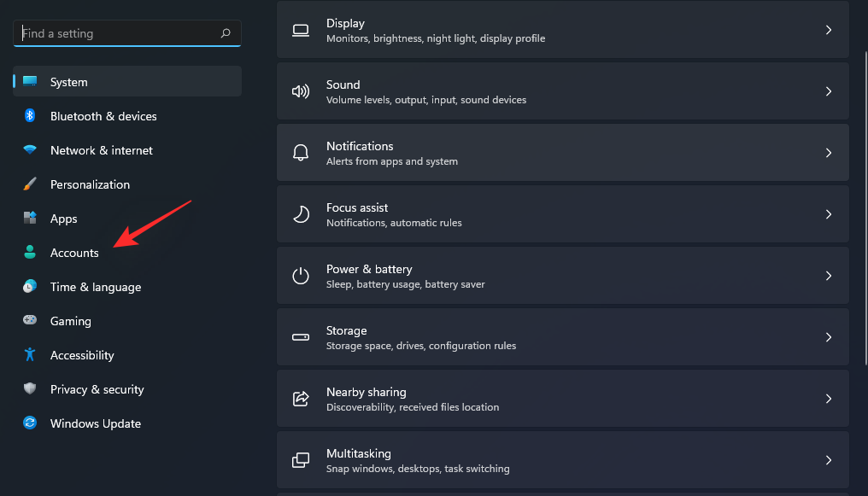The width and height of the screenshot is (868, 496).
Task: Click the Apps icon in sidebar
Action: click(x=30, y=219)
